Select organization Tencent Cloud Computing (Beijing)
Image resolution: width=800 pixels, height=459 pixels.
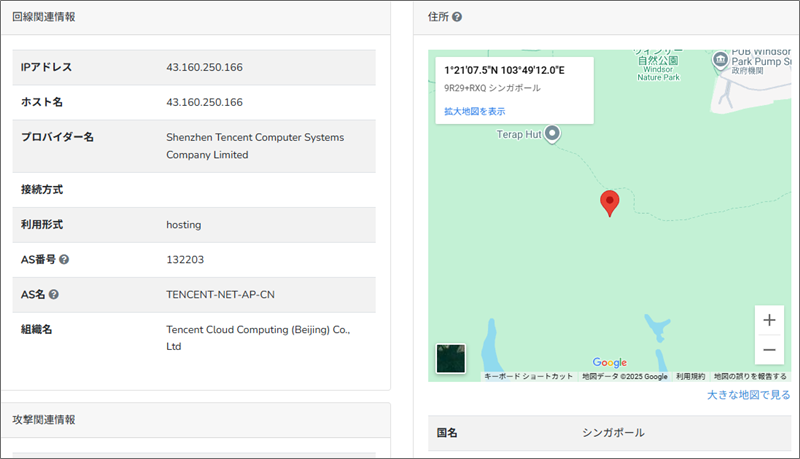258,338
